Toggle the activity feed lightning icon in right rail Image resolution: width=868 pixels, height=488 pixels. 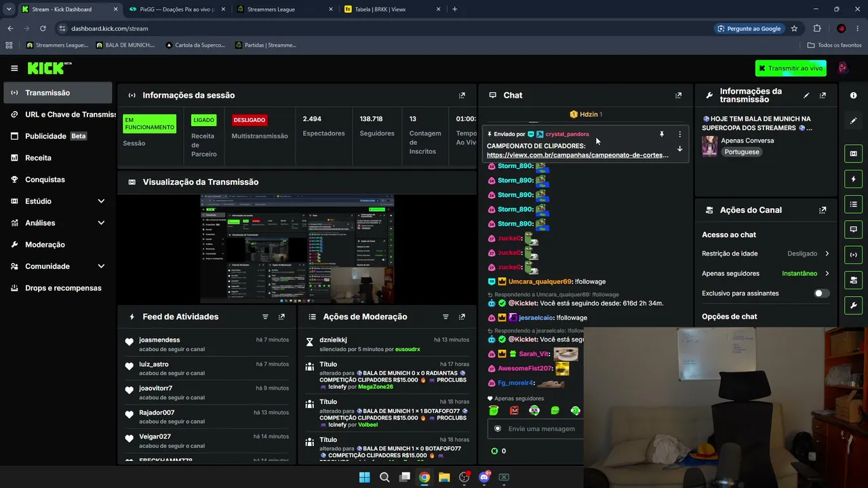coord(853,179)
